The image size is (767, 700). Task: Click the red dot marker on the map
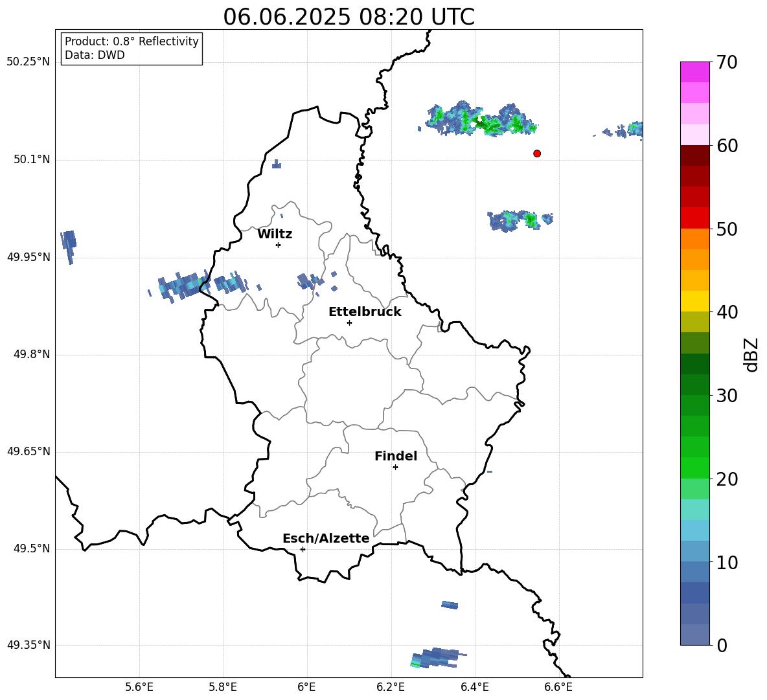click(536, 153)
